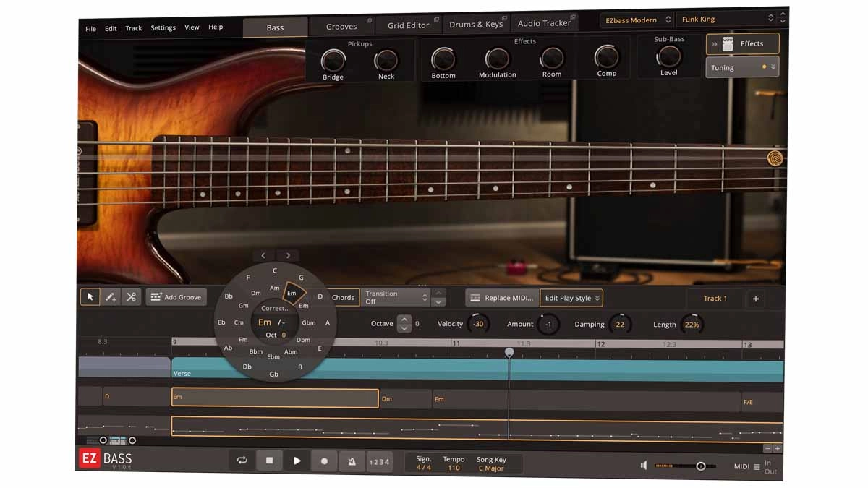Open the MIDI settings menu icon
This screenshot has height=488, width=868.
757,467
